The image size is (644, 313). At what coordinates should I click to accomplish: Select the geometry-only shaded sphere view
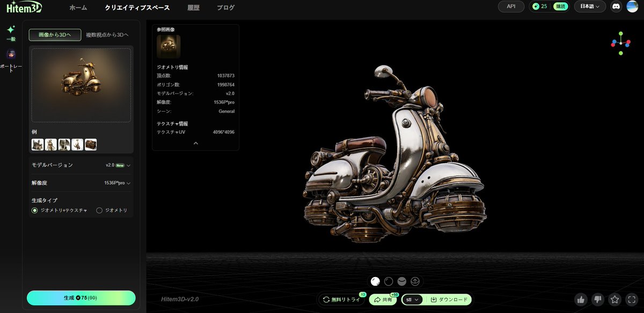pyautogui.click(x=401, y=281)
